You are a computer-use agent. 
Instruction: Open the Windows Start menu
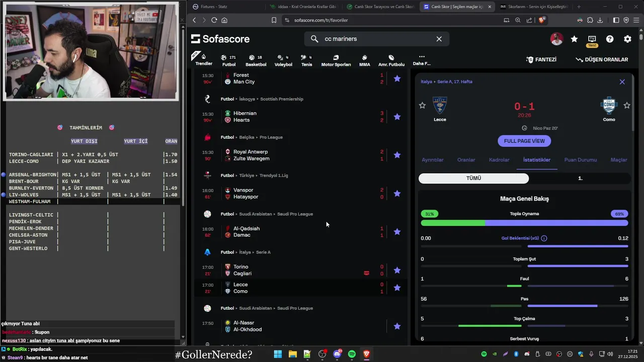pyautogui.click(x=278, y=354)
